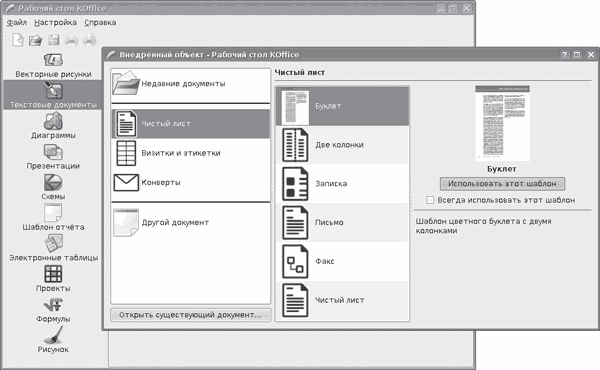The height and width of the screenshot is (370, 600).
Task: Select the Формулы sidebar icon
Action: 53,305
